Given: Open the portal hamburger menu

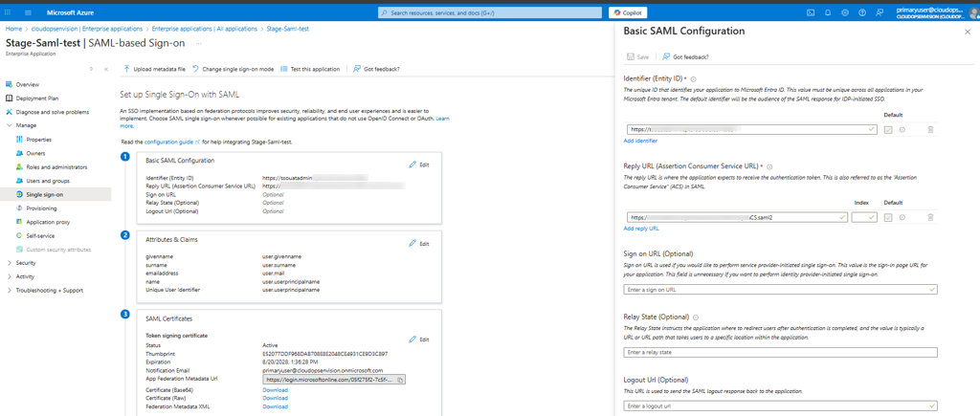Looking at the screenshot, I should click(x=28, y=12).
